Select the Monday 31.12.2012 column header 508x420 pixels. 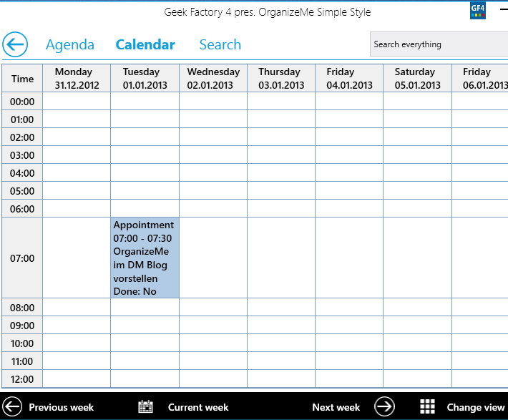coord(77,78)
